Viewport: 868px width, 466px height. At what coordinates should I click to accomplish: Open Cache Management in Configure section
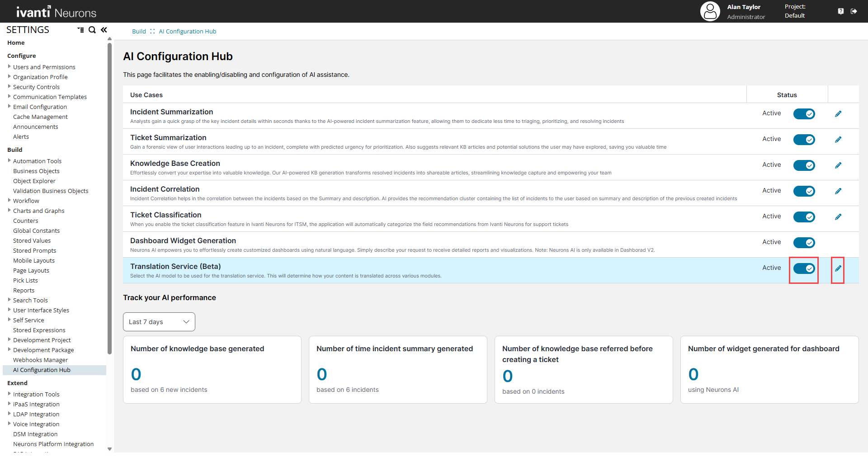pos(40,117)
